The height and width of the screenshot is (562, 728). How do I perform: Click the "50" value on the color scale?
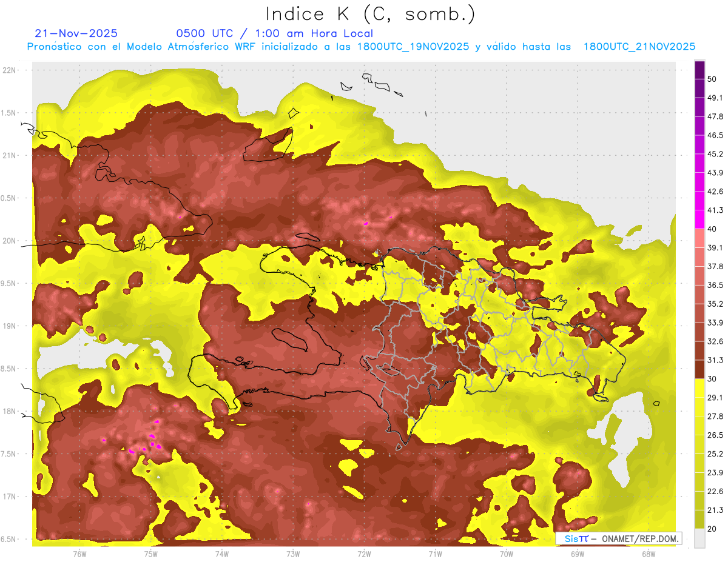pyautogui.click(x=712, y=79)
